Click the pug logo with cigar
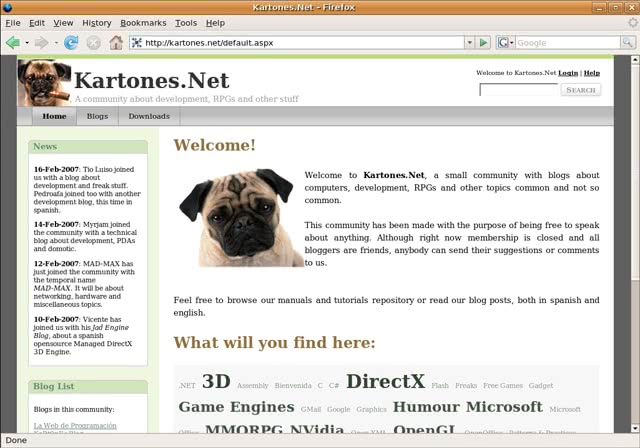 (x=44, y=83)
